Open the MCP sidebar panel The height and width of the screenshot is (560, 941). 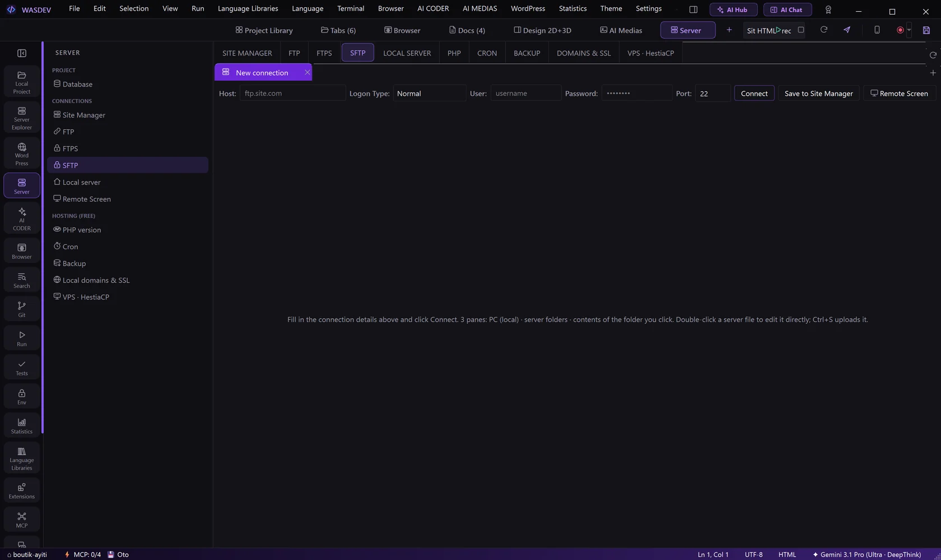click(x=22, y=520)
